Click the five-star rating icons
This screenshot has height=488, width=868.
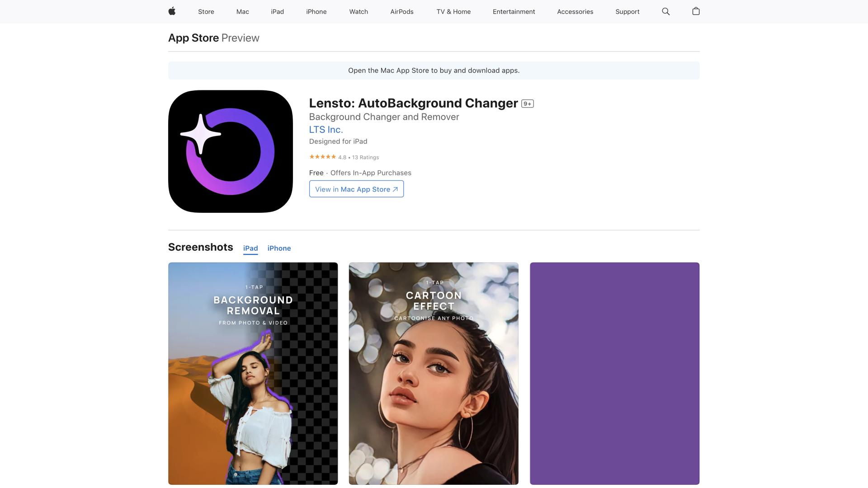click(x=322, y=157)
